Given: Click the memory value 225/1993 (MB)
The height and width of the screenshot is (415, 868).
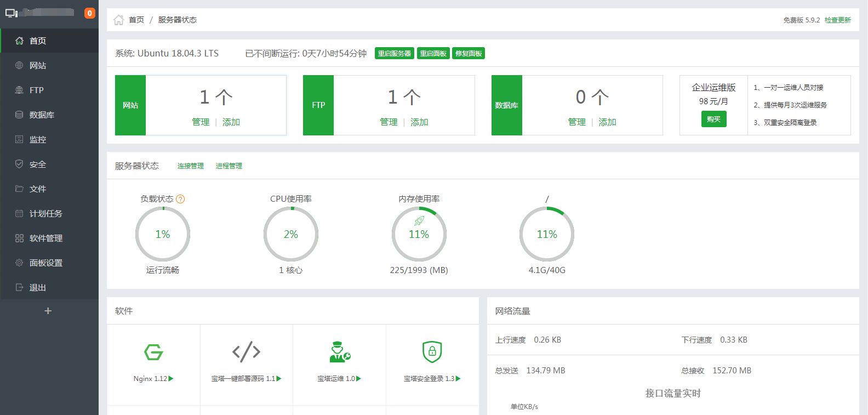Looking at the screenshot, I should coord(419,270).
